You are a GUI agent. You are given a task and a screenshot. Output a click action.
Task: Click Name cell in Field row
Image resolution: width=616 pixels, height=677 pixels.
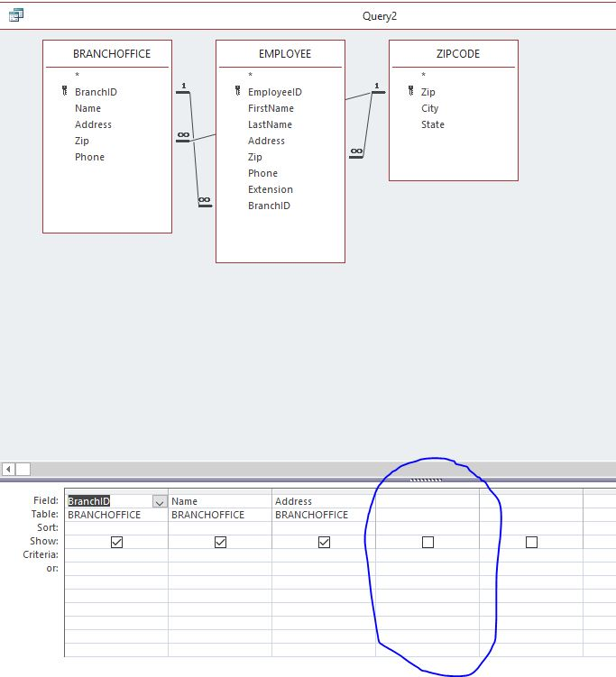220,501
